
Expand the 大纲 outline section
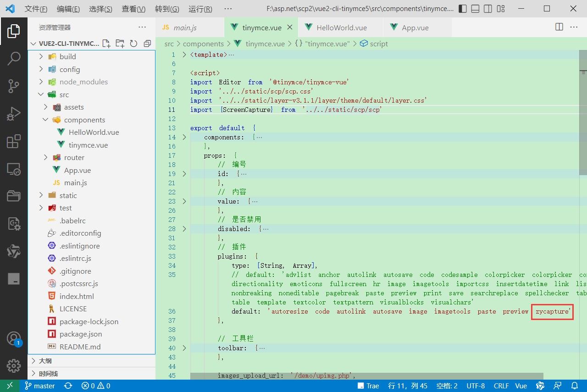point(92,361)
